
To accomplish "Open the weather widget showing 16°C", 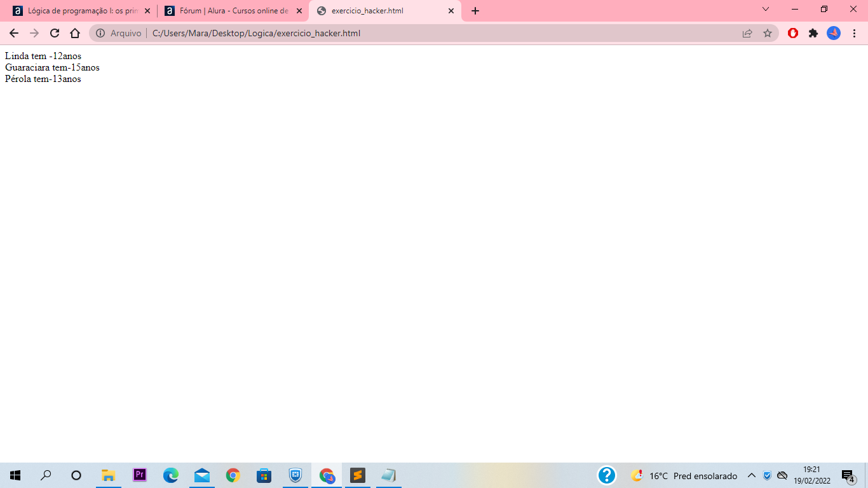I will pyautogui.click(x=684, y=475).
